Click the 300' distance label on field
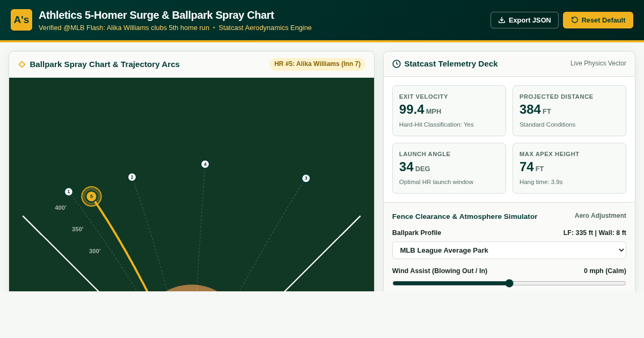Screen dimensions: 644x338 pyautogui.click(x=95, y=251)
